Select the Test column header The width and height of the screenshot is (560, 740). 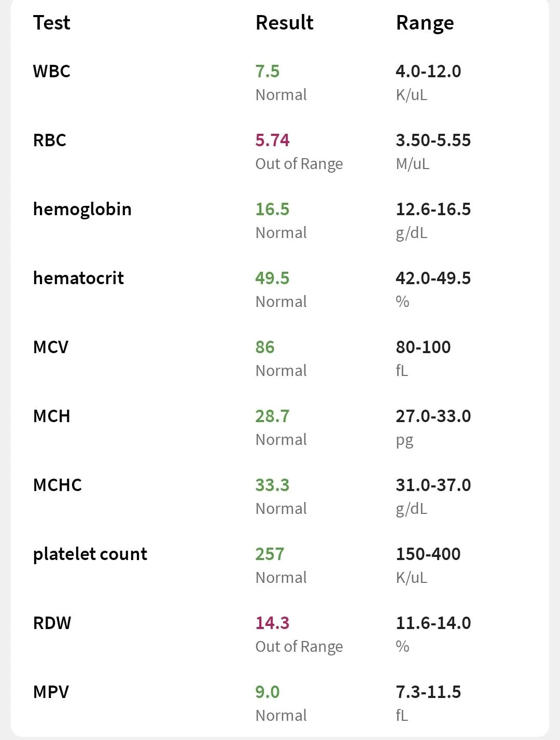51,23
